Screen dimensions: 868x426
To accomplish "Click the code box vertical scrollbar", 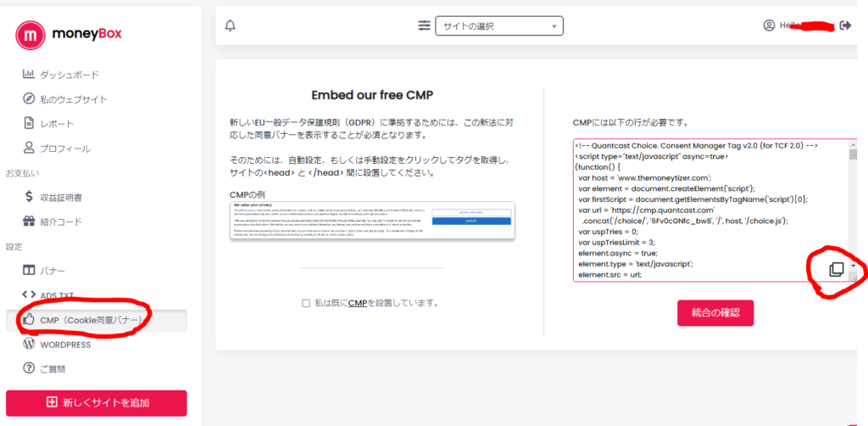I will click(x=853, y=204).
